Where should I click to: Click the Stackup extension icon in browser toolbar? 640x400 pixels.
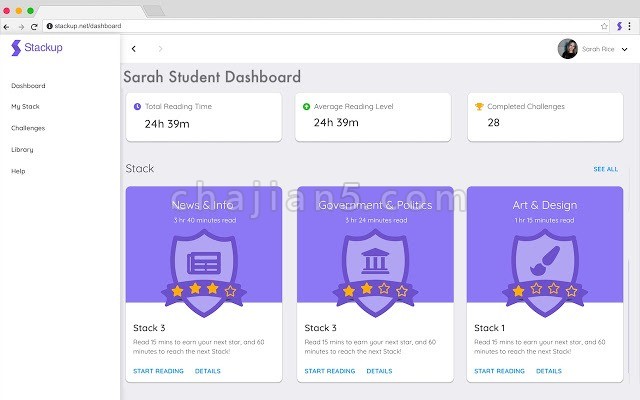pos(619,26)
